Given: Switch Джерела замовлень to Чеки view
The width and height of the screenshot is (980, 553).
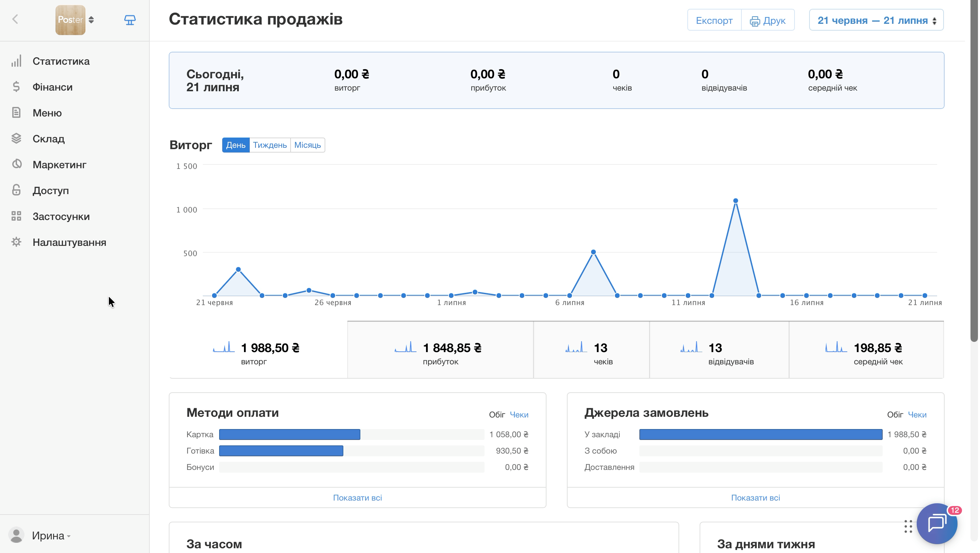Looking at the screenshot, I should pyautogui.click(x=917, y=414).
